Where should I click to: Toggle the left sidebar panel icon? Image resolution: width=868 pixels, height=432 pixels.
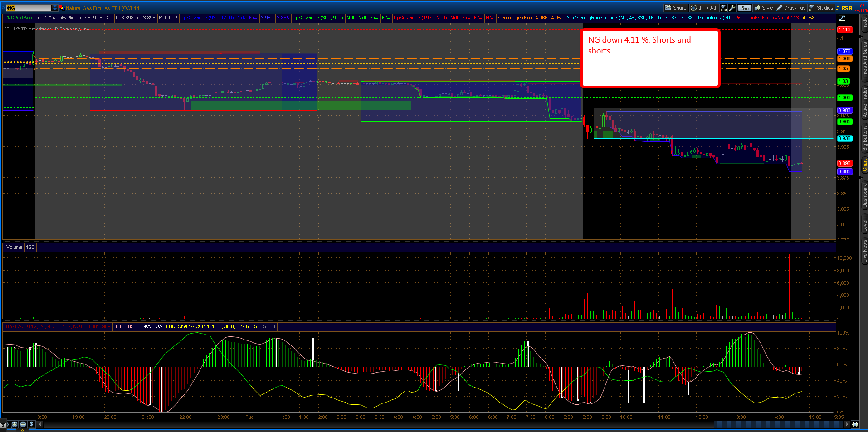click(x=4, y=425)
